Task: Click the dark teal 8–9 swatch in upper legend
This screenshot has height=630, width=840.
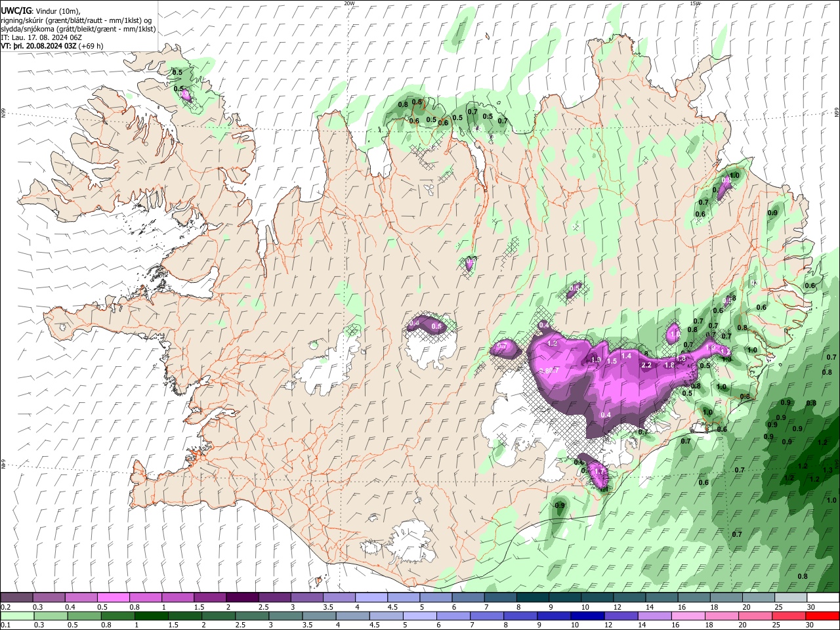Action: (x=532, y=597)
